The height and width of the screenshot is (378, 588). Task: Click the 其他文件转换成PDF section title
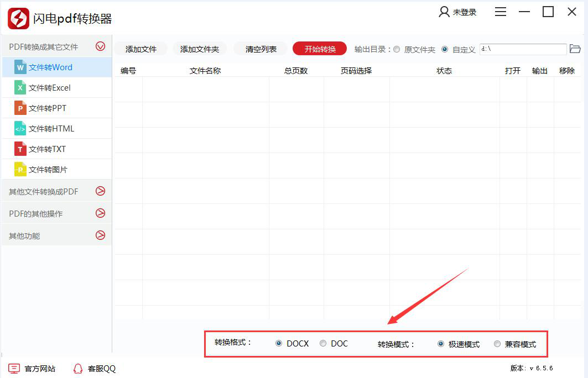(x=44, y=191)
